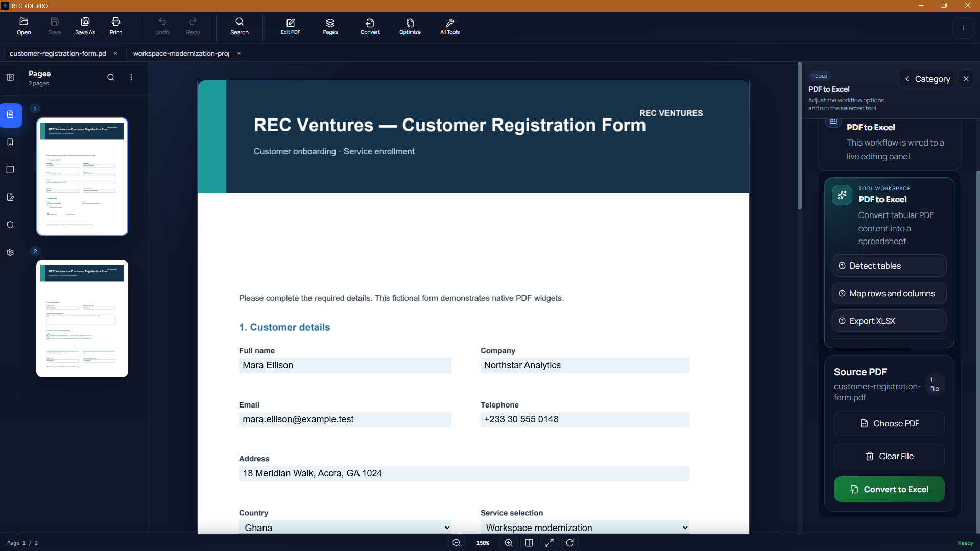Screen dimensions: 980x551
Task: Open the toolbar overflow three-dots menu
Action: pyautogui.click(x=964, y=28)
